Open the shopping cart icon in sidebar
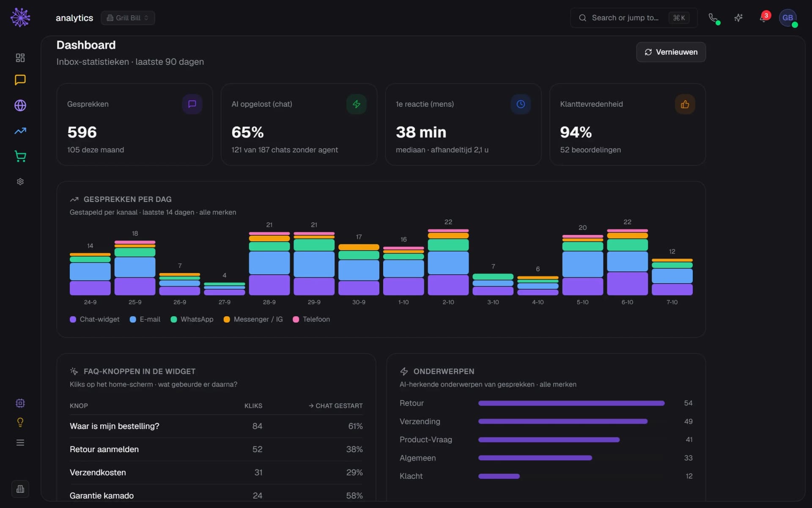Viewport: 812px width, 508px height. (20, 156)
